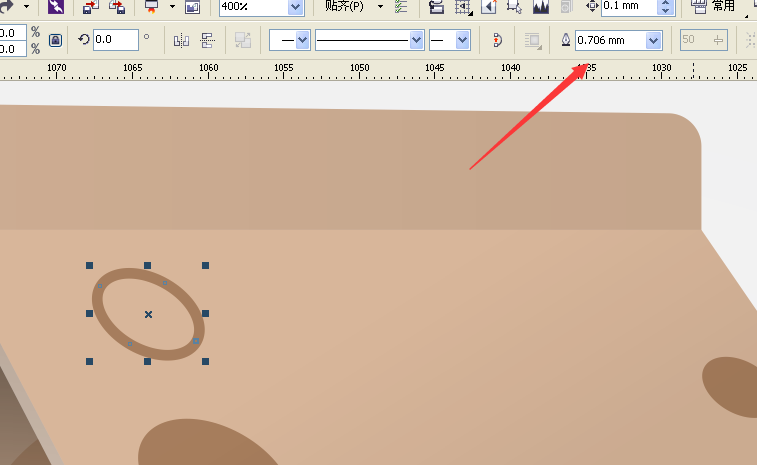Image resolution: width=757 pixels, height=465 pixels.
Task: Click the middle-left selection handle
Action: point(89,313)
